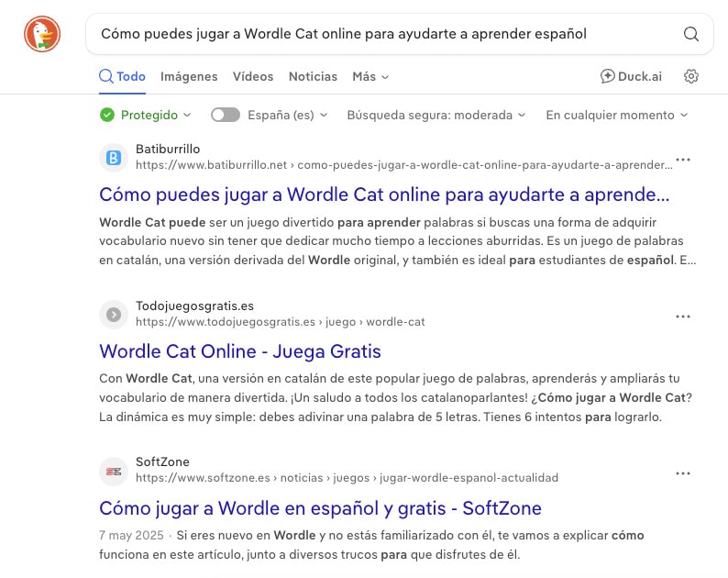
Task: Click the SoftZone favicon
Action: (114, 472)
